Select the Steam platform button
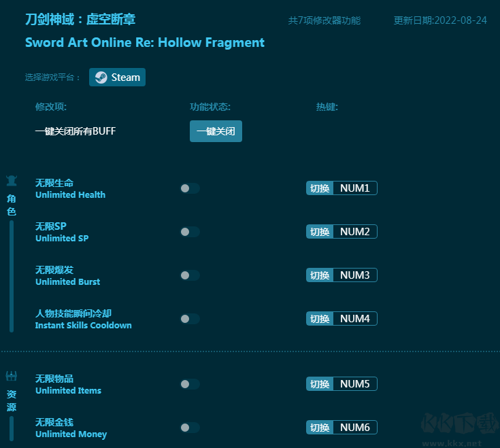 117,77
